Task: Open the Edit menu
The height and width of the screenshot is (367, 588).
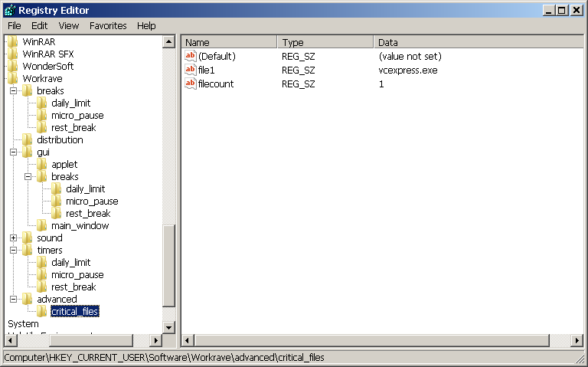Action: [39, 25]
